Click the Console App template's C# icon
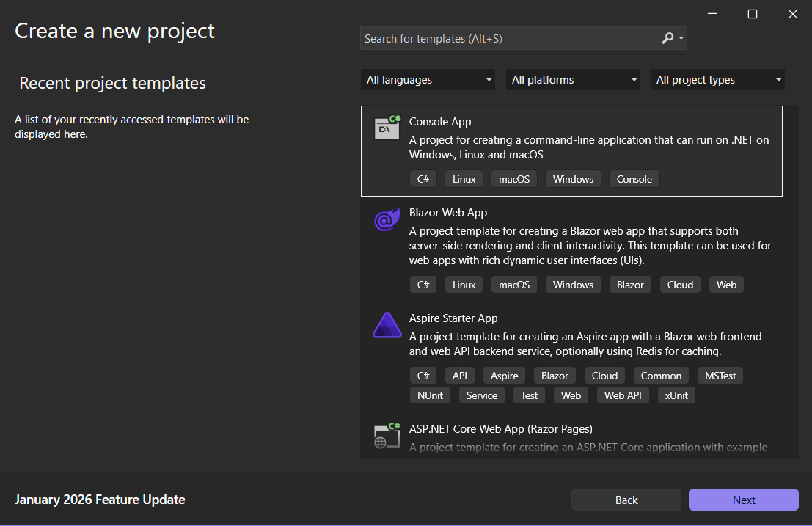This screenshot has width=812, height=526. [x=387, y=127]
